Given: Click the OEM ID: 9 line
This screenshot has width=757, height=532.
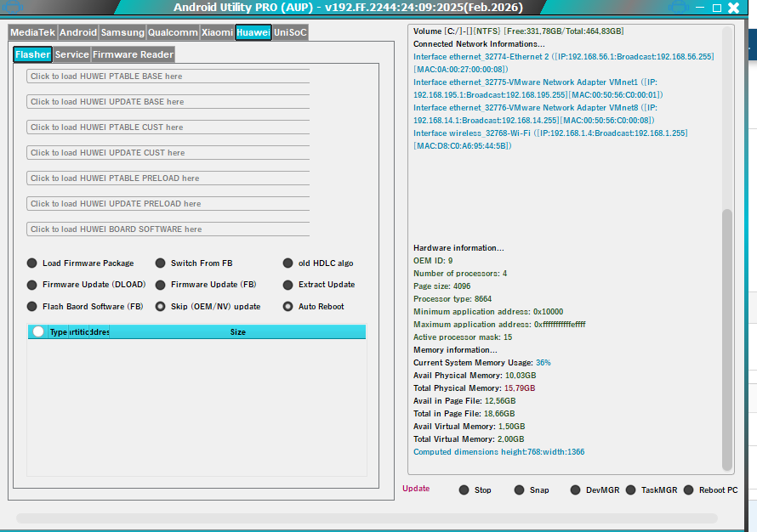Looking at the screenshot, I should click(x=433, y=260).
